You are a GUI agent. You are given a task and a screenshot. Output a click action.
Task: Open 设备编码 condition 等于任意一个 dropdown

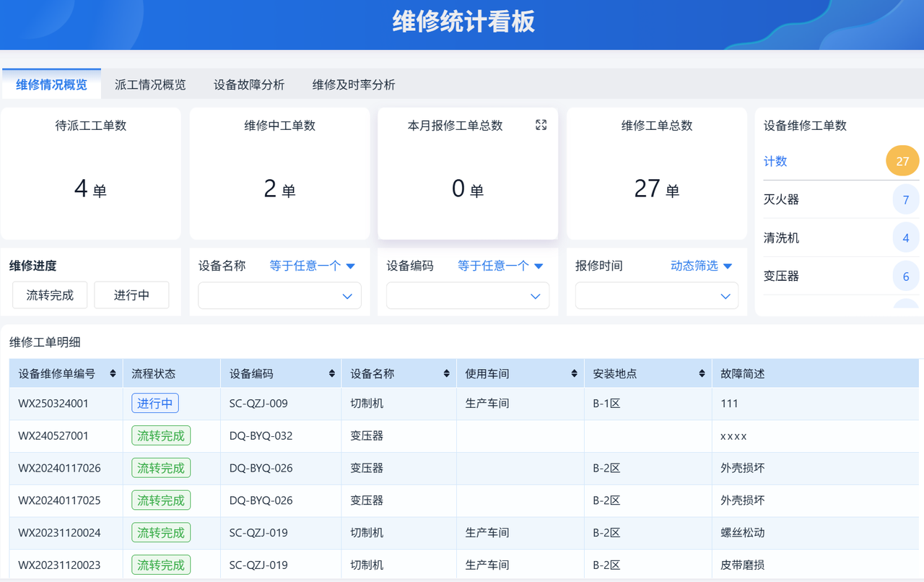click(x=500, y=266)
